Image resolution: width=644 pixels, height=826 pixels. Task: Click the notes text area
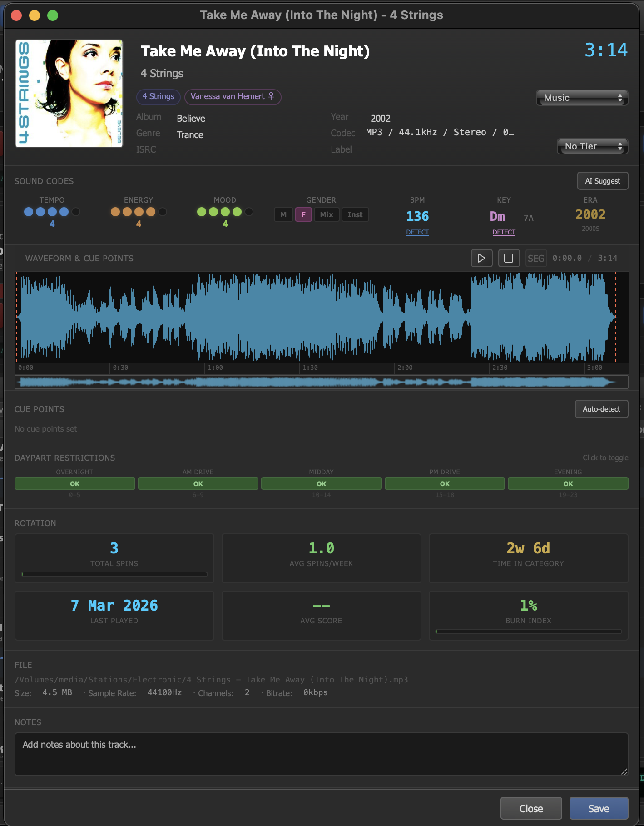coord(322,754)
